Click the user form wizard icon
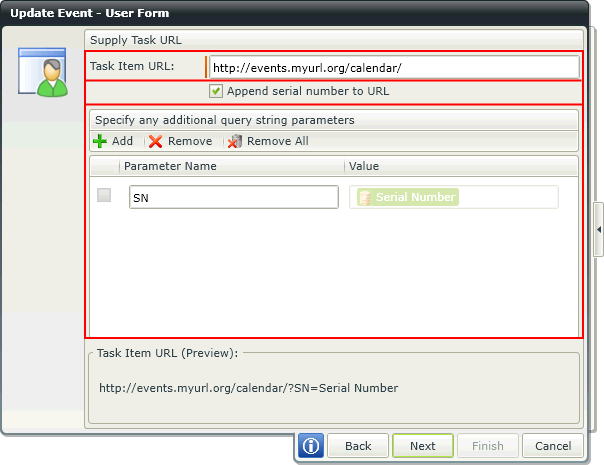The image size is (604, 465). point(43,72)
